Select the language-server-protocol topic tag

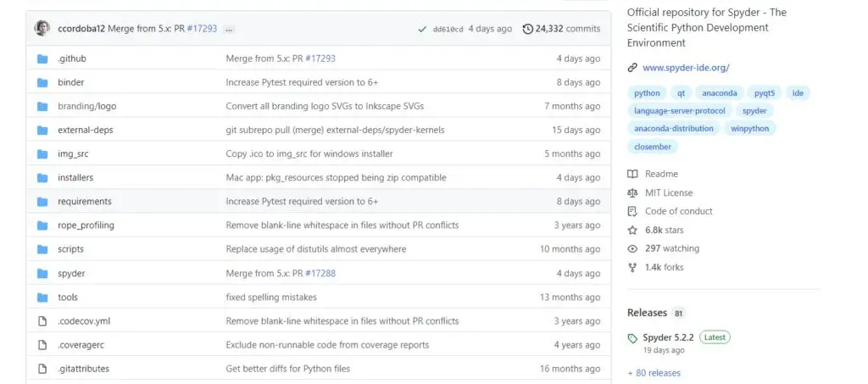(x=680, y=111)
